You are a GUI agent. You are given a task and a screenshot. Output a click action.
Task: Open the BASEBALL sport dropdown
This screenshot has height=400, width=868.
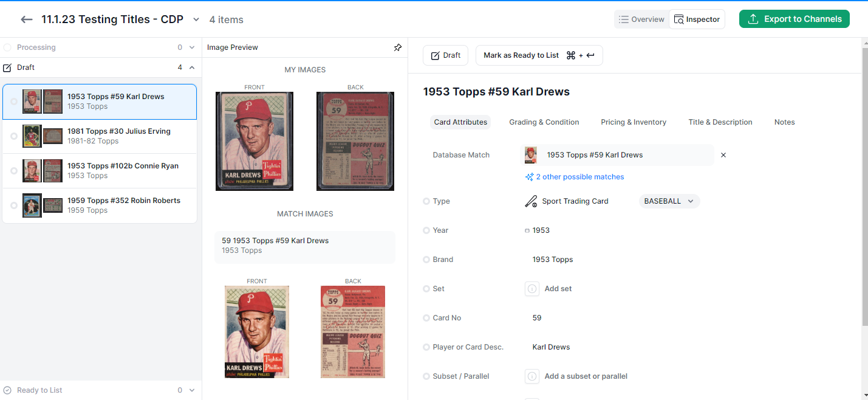[669, 201]
